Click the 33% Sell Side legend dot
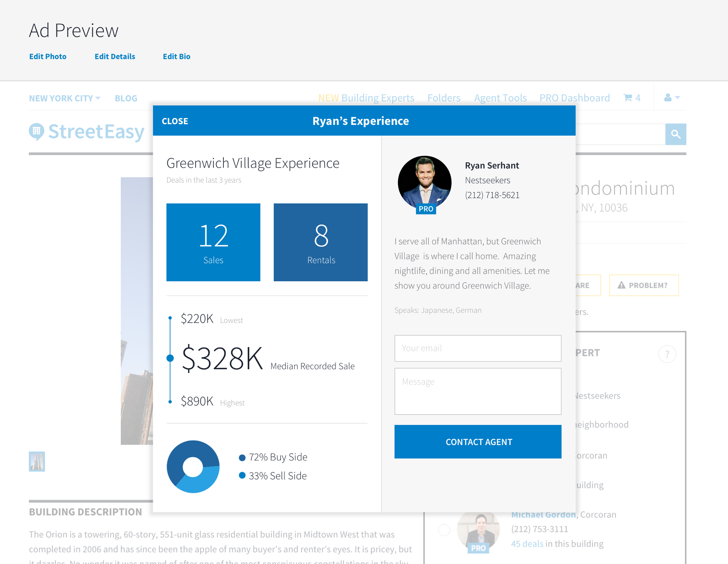 [242, 476]
